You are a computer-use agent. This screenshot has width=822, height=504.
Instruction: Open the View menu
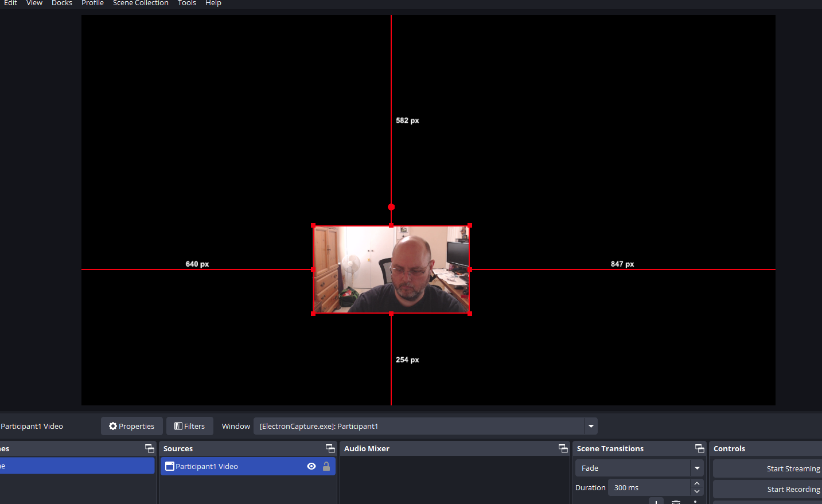[34, 3]
